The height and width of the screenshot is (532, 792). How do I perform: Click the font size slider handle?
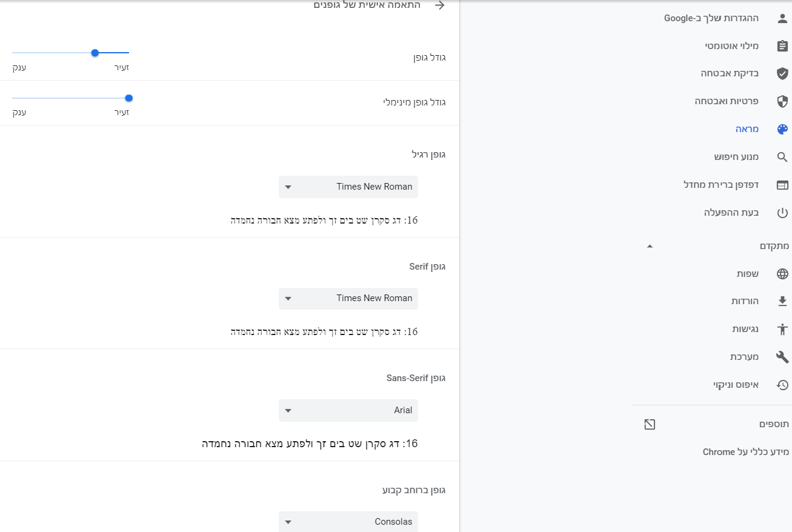click(x=95, y=53)
